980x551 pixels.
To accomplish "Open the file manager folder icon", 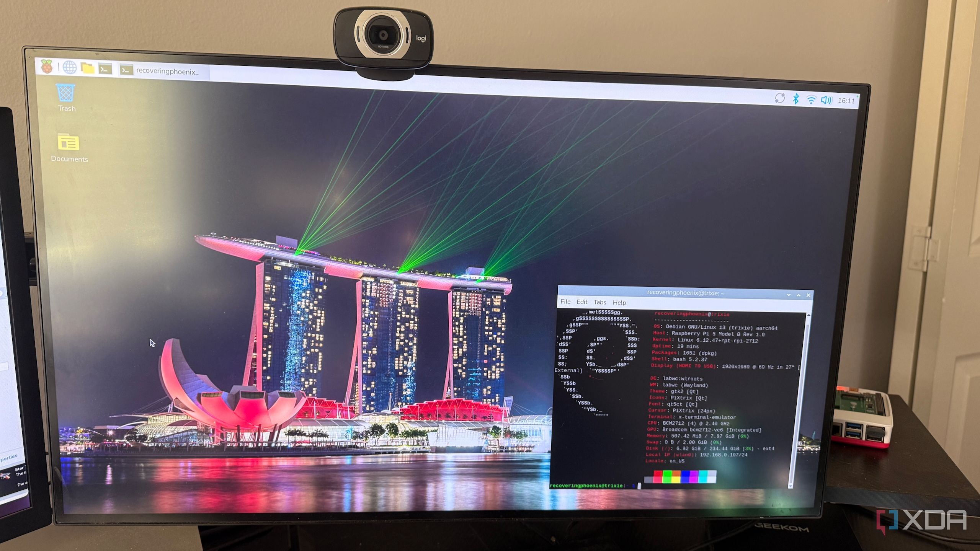I will (x=88, y=68).
